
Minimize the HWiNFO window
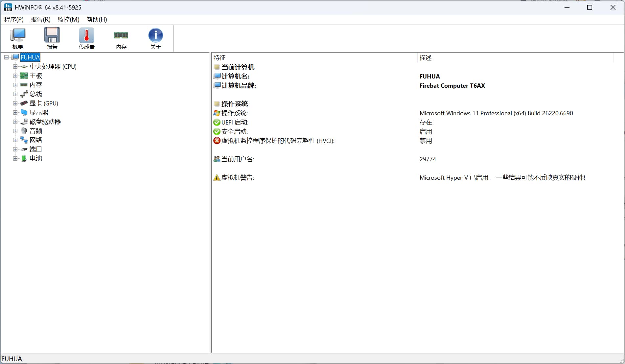click(567, 7)
